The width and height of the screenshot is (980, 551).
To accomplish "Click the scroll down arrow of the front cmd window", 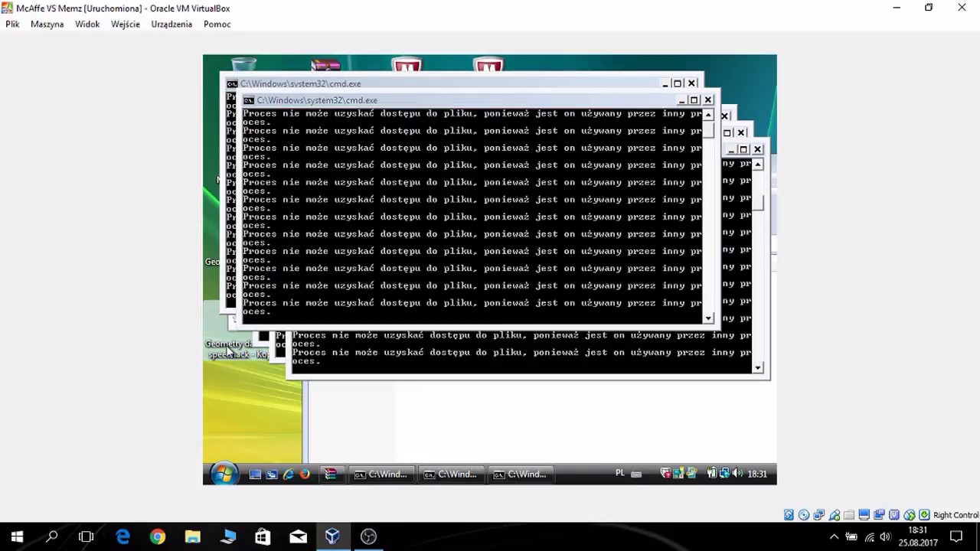I will click(x=708, y=318).
